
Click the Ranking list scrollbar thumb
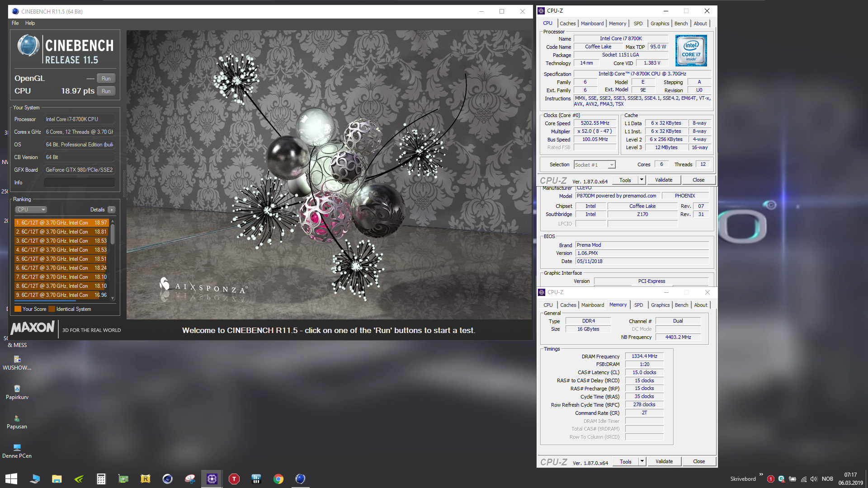[113, 234]
